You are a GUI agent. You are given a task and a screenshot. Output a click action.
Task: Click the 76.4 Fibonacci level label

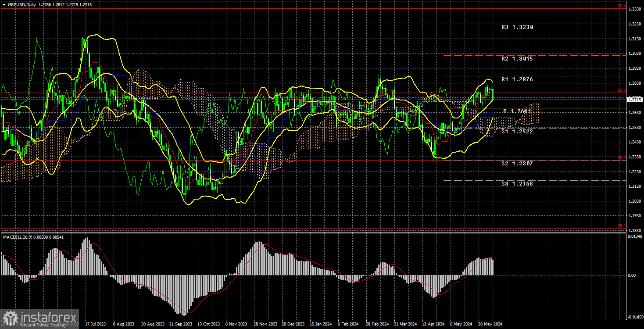pyautogui.click(x=622, y=6)
